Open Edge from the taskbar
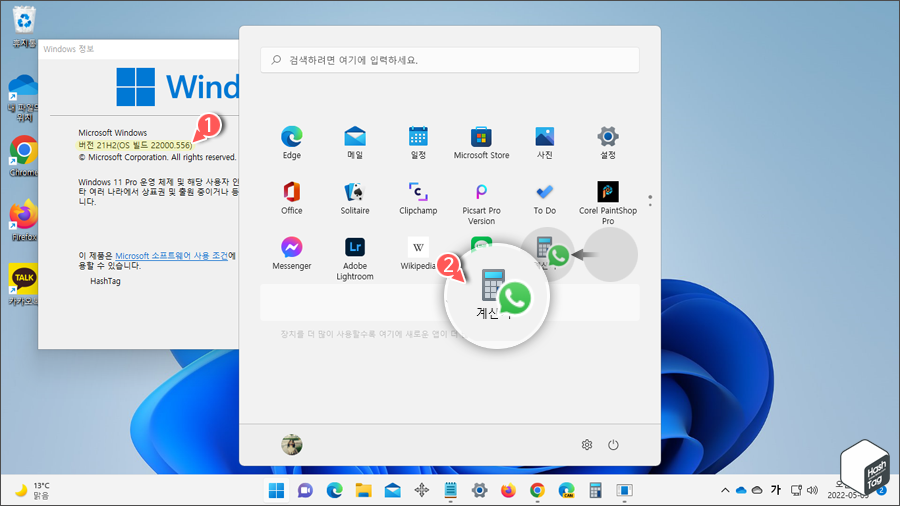Image resolution: width=900 pixels, height=506 pixels. click(335, 491)
